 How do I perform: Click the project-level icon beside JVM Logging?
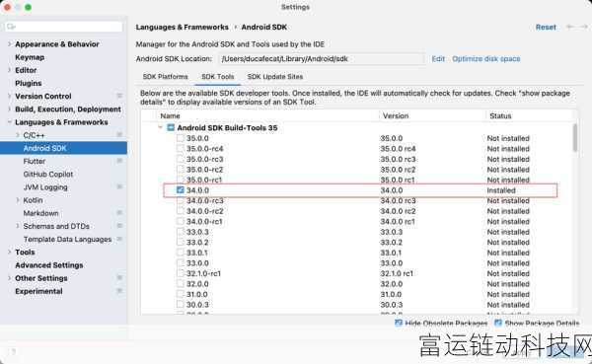pyautogui.click(x=119, y=186)
